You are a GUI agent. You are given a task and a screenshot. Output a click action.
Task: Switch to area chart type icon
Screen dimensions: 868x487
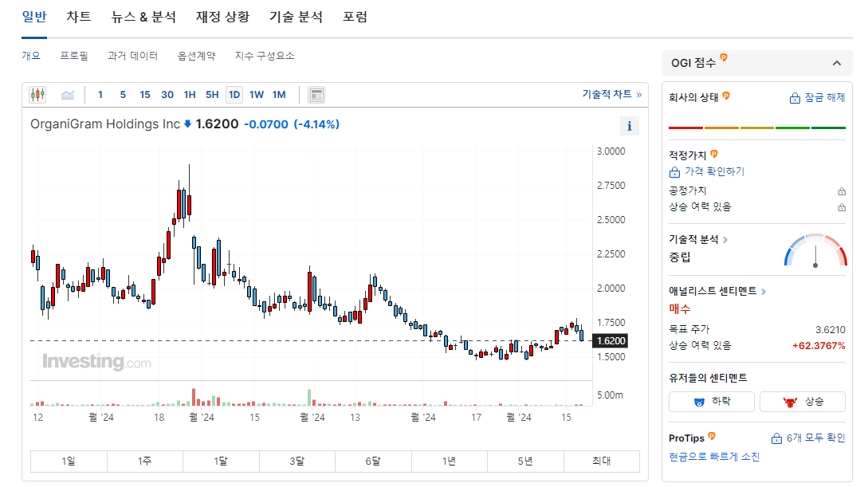(68, 95)
